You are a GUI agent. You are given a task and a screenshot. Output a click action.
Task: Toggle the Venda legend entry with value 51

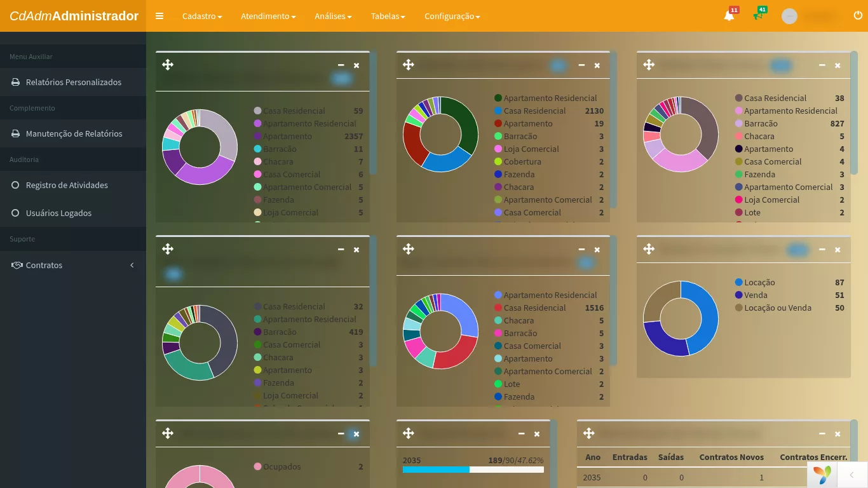tap(789, 295)
